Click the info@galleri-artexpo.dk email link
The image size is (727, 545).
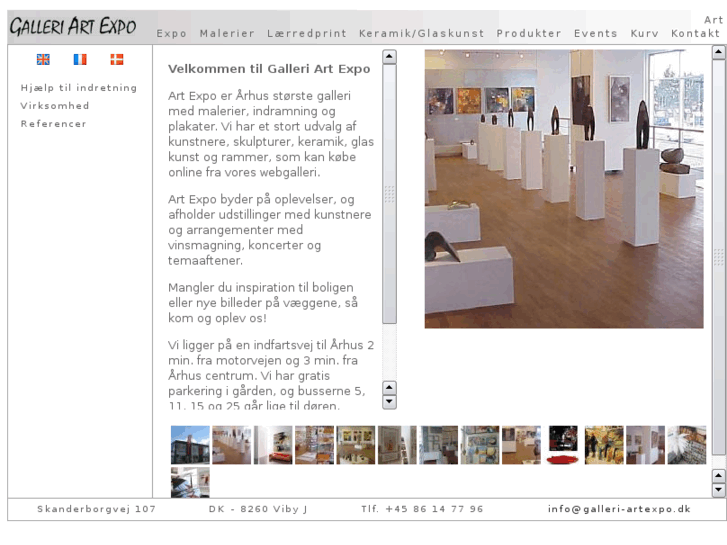(619, 509)
